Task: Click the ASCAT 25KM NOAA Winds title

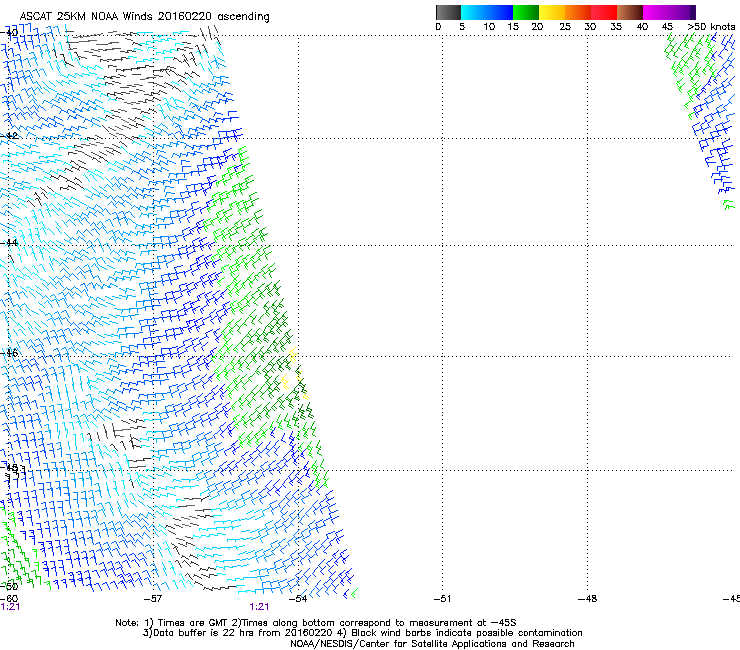Action: click(144, 17)
